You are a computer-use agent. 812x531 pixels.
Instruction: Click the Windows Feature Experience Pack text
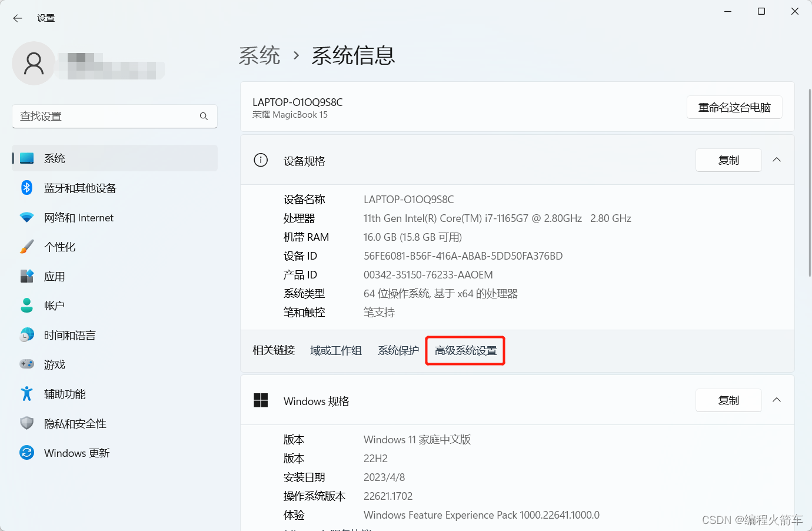point(481,515)
